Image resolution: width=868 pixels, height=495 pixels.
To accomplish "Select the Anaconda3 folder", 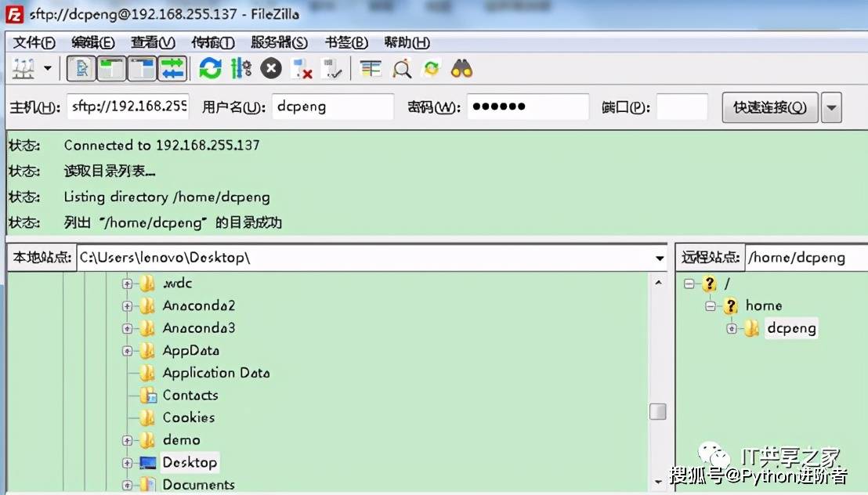I will 199,328.
